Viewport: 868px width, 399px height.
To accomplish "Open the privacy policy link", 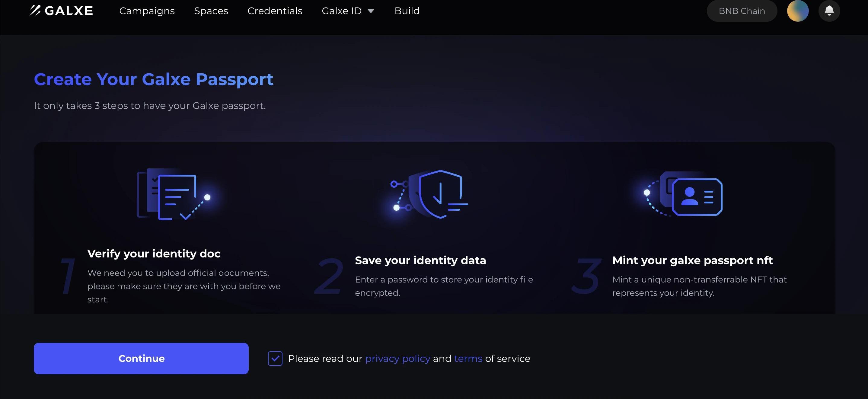I will 397,358.
